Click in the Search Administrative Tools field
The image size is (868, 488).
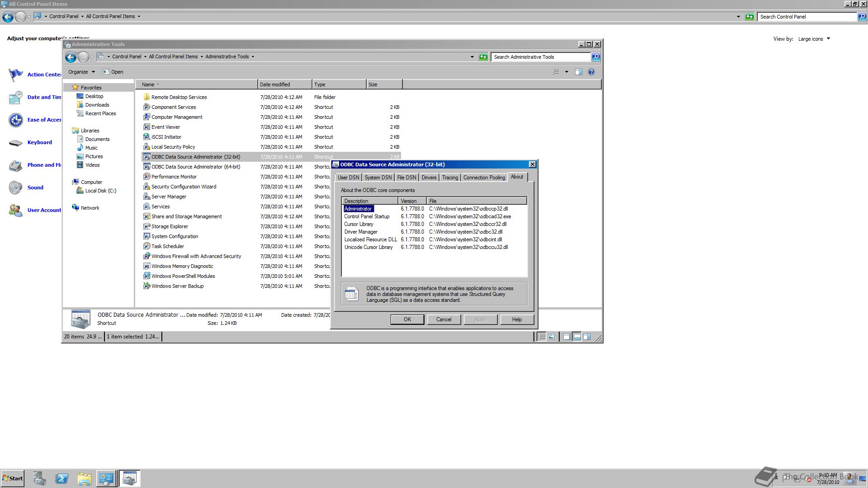(541, 57)
